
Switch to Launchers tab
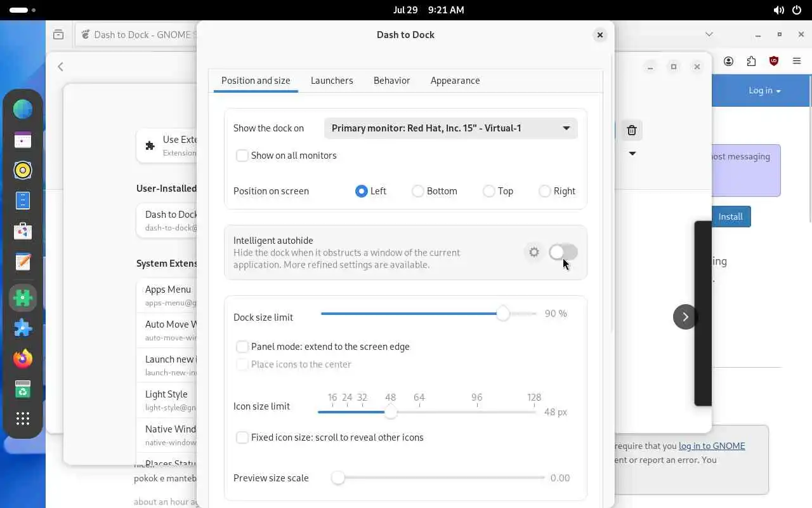[332, 81]
